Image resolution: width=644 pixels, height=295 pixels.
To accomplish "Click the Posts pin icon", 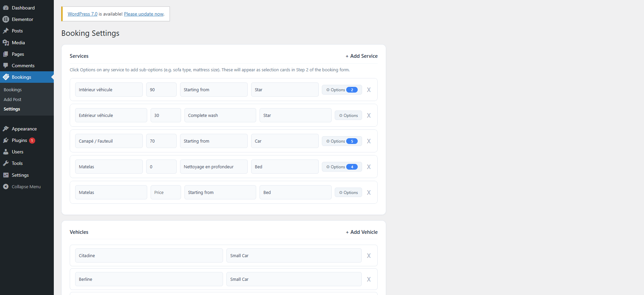I will click(6, 31).
